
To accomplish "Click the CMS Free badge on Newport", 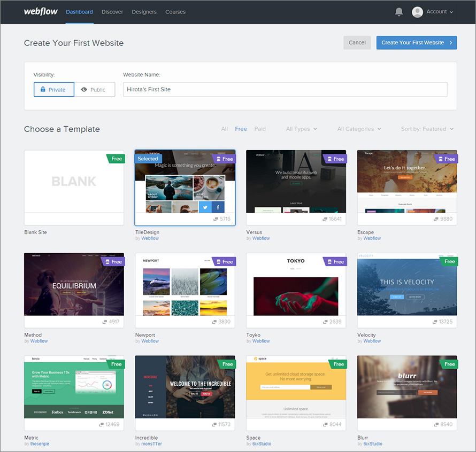I will [224, 261].
